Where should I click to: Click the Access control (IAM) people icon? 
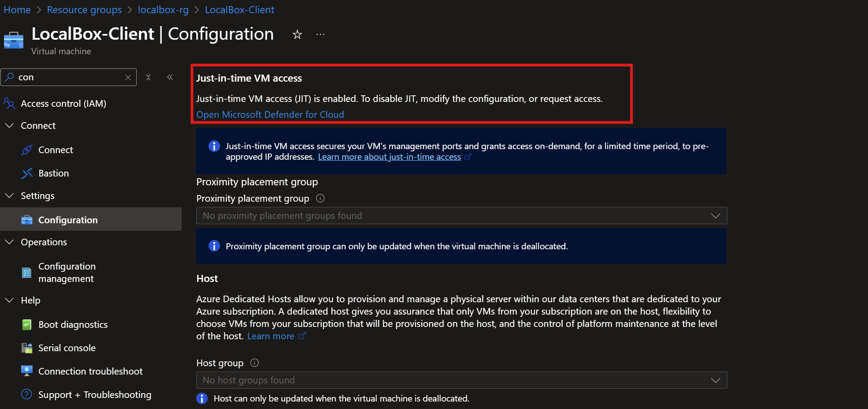[x=9, y=103]
